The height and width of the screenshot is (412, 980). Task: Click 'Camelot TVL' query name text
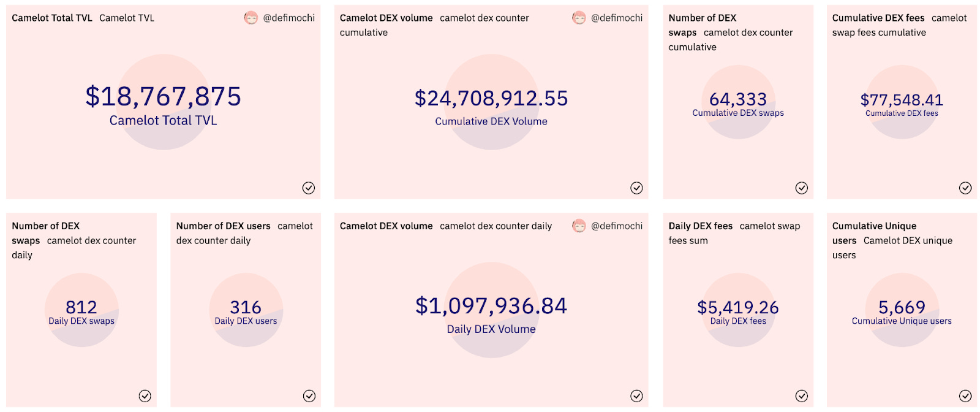[x=127, y=18]
